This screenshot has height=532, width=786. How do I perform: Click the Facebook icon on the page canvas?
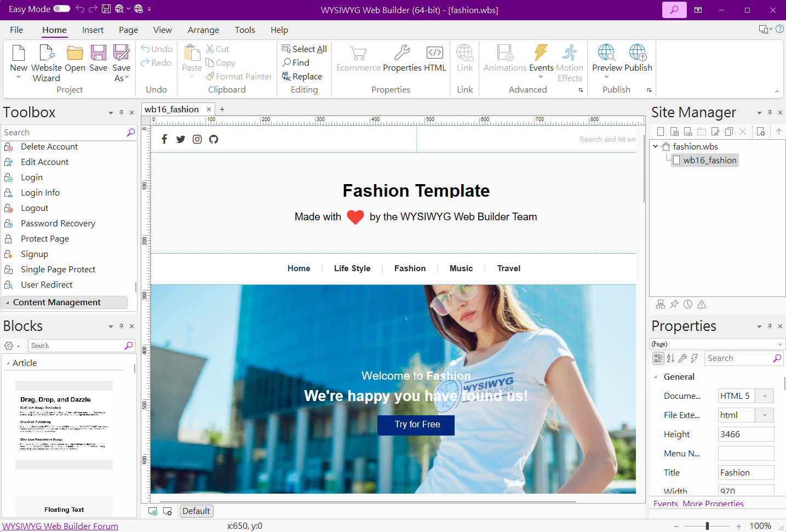[x=164, y=139]
